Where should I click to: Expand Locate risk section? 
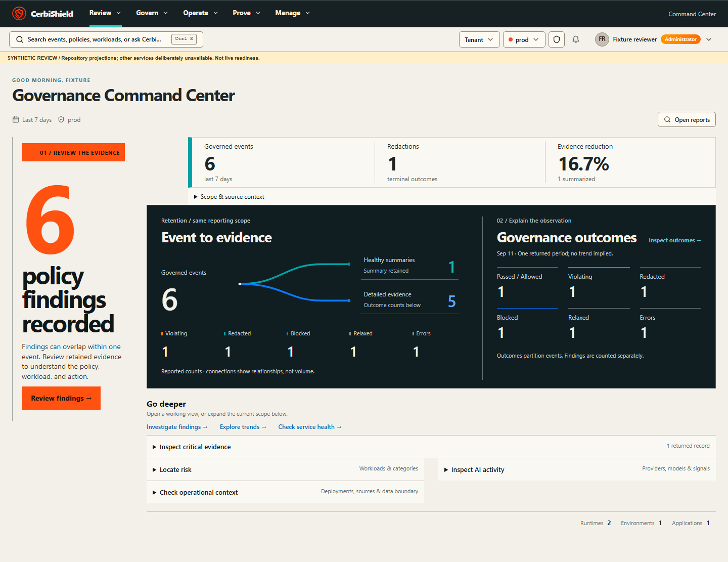click(x=285, y=469)
